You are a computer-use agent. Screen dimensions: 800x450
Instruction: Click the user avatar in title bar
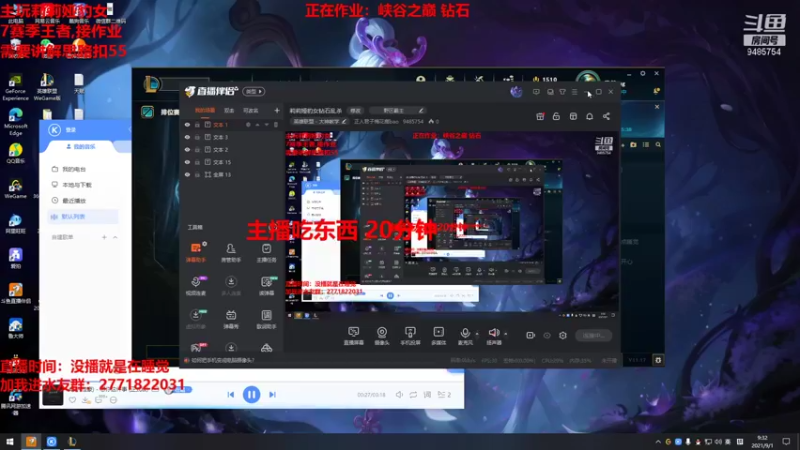click(516, 92)
